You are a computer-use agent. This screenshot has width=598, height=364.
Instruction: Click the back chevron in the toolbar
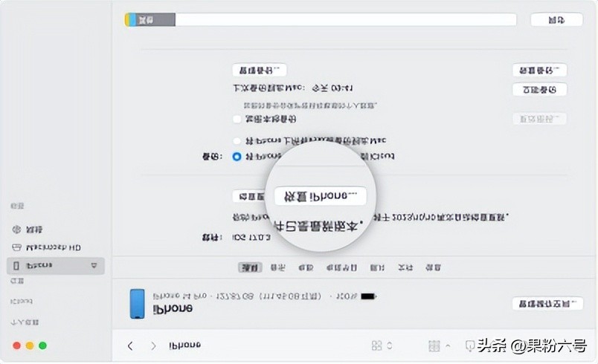click(130, 345)
